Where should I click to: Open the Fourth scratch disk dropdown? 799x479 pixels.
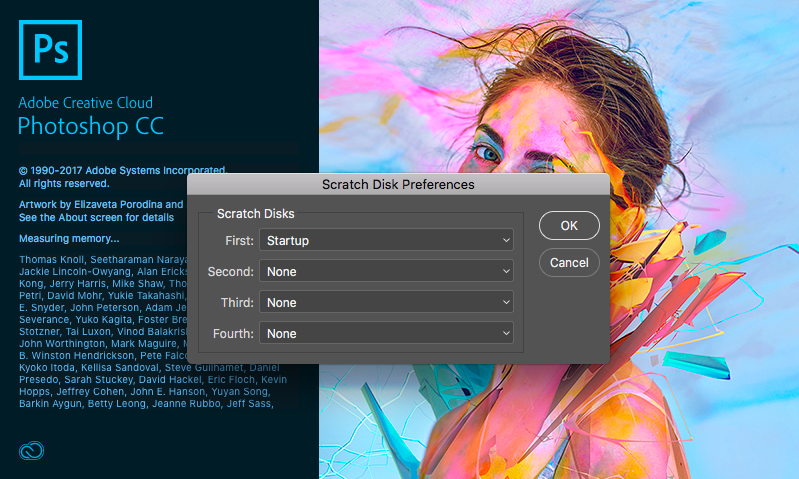(386, 333)
